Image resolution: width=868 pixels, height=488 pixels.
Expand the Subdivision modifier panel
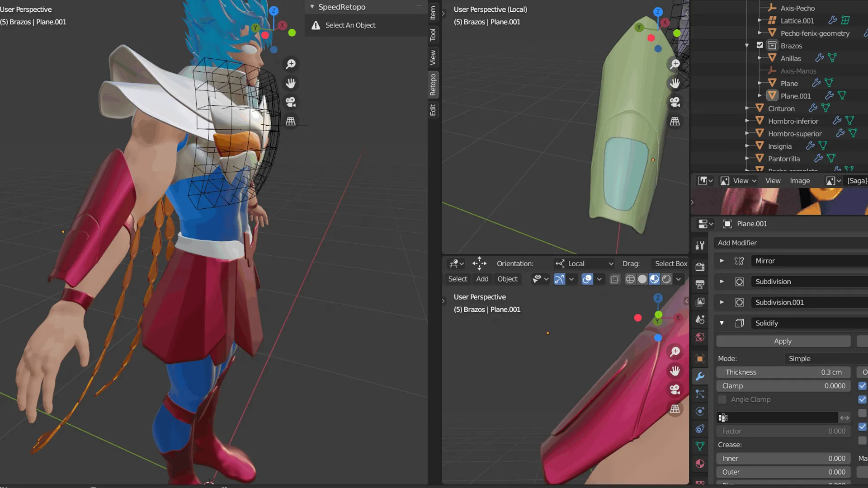click(x=722, y=282)
